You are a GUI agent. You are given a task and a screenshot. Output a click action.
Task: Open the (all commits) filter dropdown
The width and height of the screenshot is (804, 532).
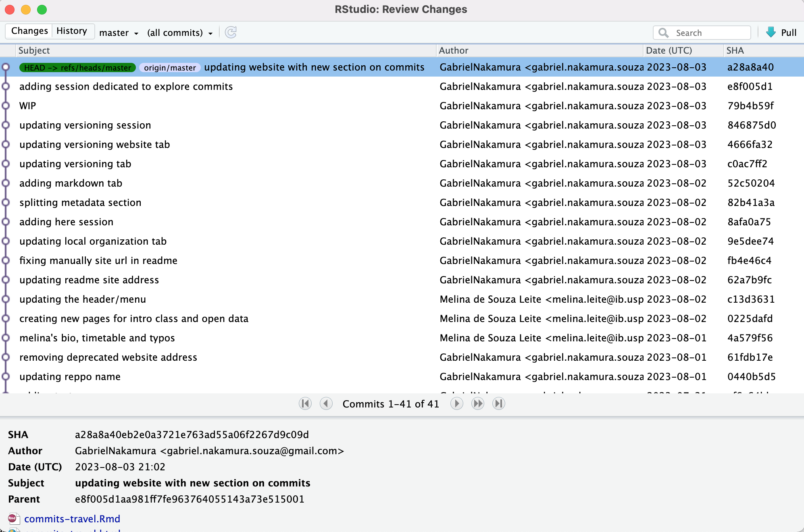180,33
